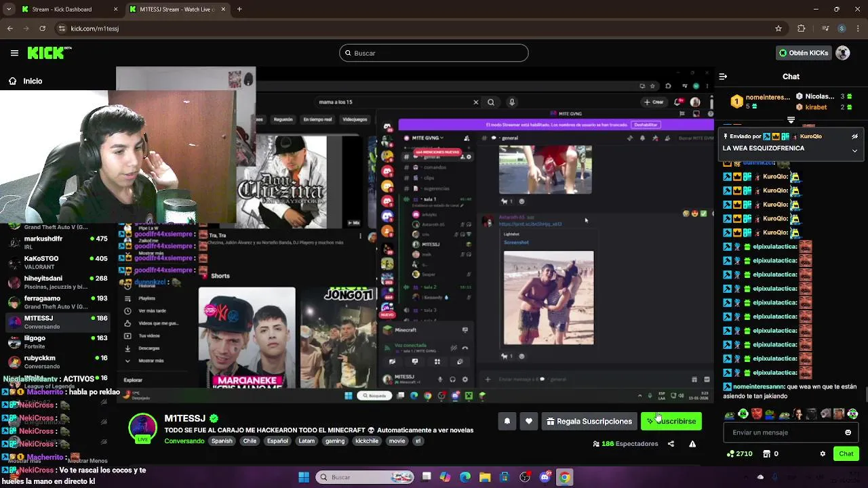Select the Latam tag

coord(307,441)
